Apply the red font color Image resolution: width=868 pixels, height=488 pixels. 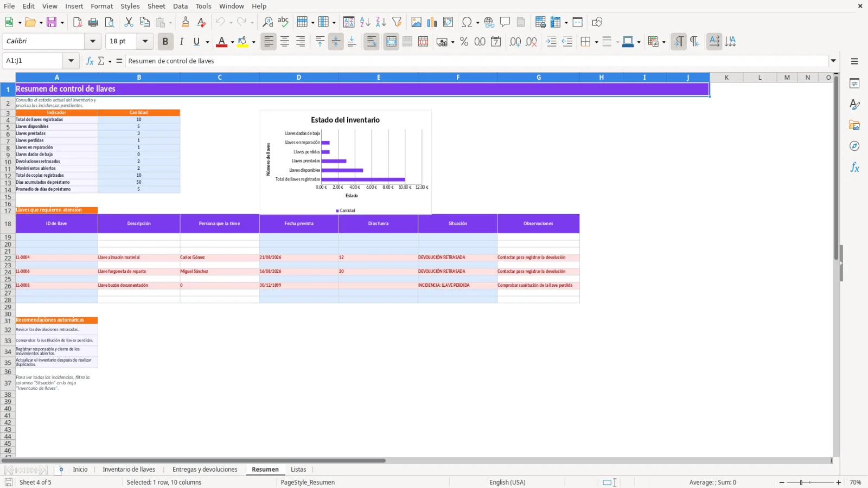(x=221, y=41)
